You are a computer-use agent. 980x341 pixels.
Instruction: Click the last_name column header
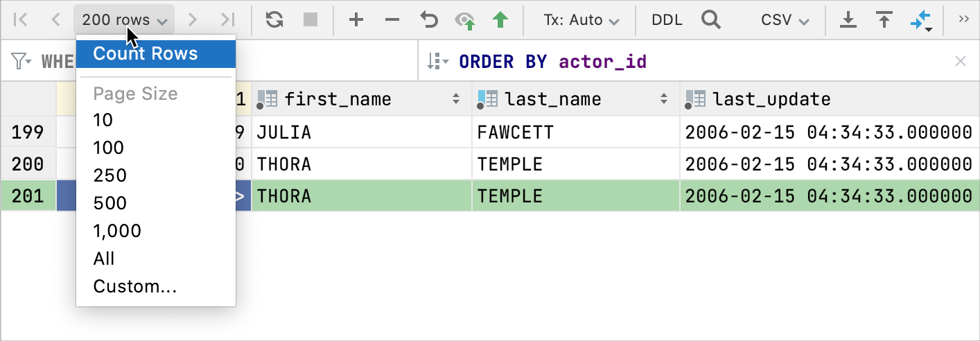[x=576, y=99]
